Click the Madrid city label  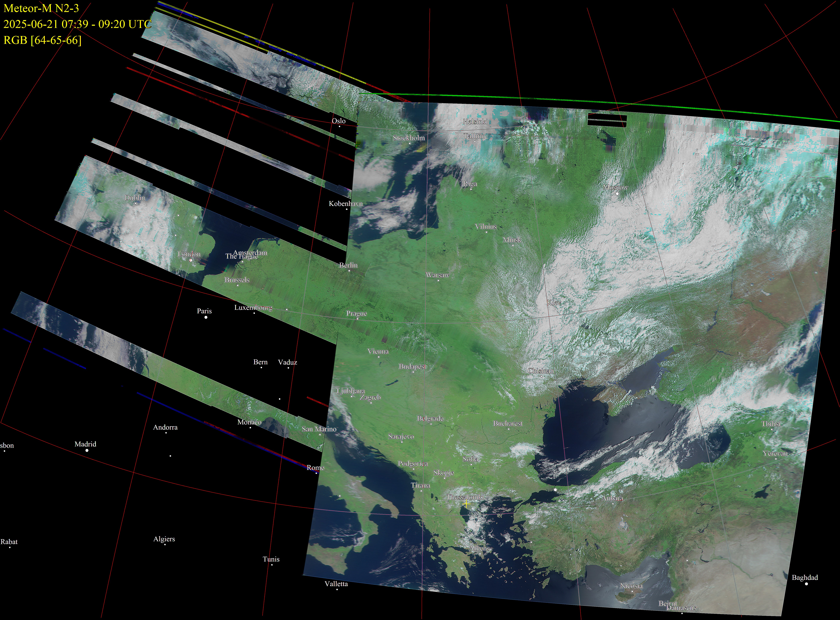(85, 444)
